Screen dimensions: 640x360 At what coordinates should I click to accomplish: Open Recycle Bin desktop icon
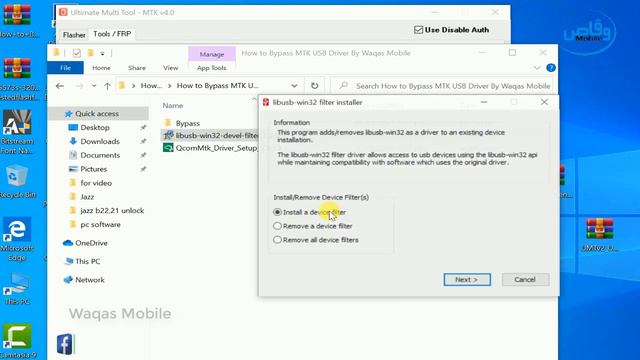[17, 182]
